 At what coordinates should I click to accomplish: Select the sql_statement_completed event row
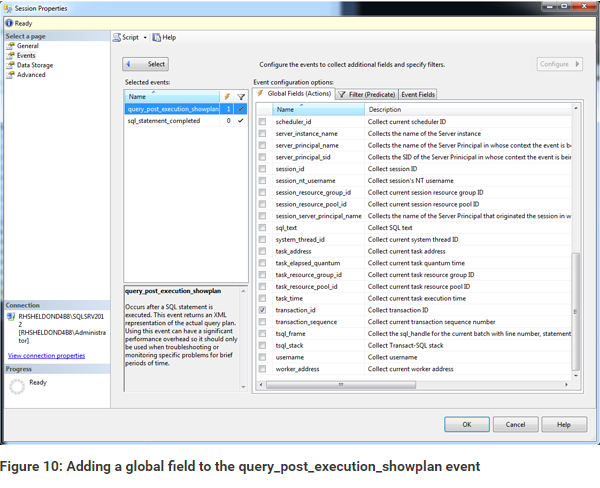pyautogui.click(x=186, y=121)
